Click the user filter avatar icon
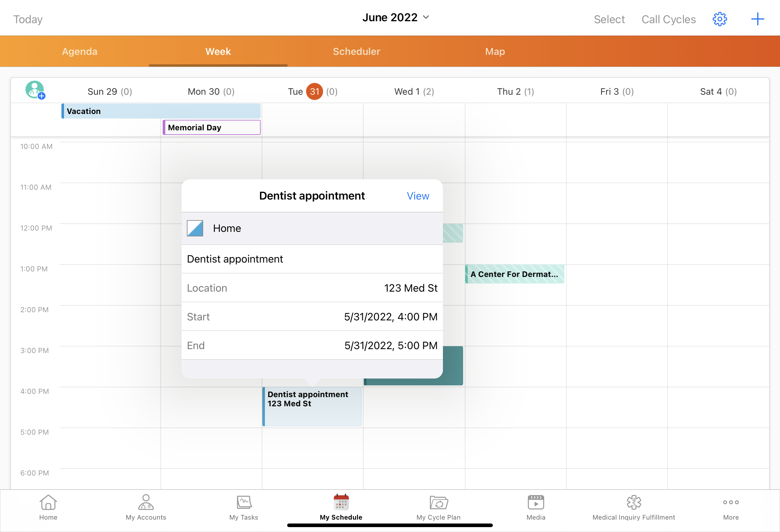780x532 pixels. (x=35, y=90)
